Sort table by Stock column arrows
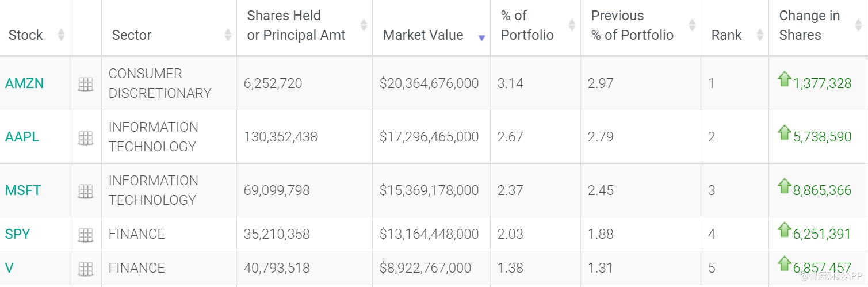 (62, 35)
